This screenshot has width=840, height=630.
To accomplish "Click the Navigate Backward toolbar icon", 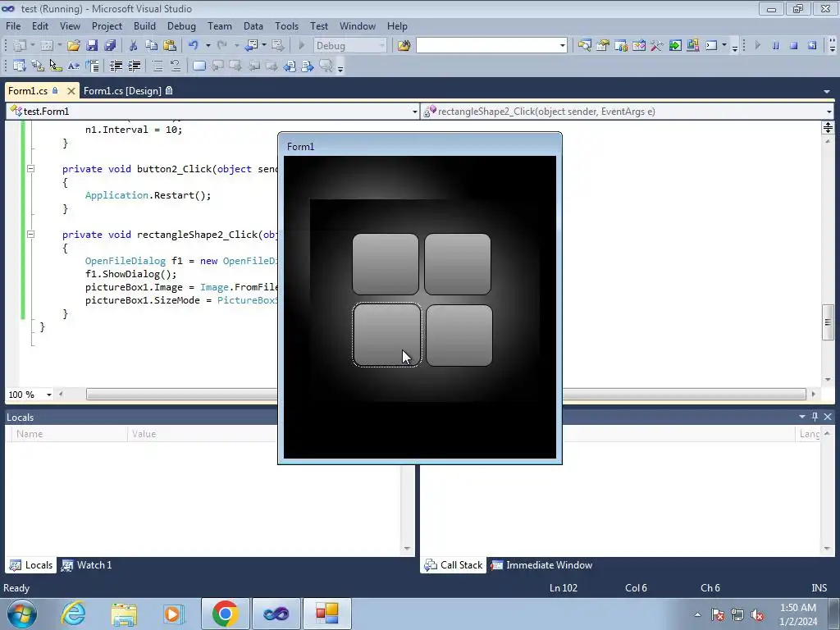I will pyautogui.click(x=251, y=46).
